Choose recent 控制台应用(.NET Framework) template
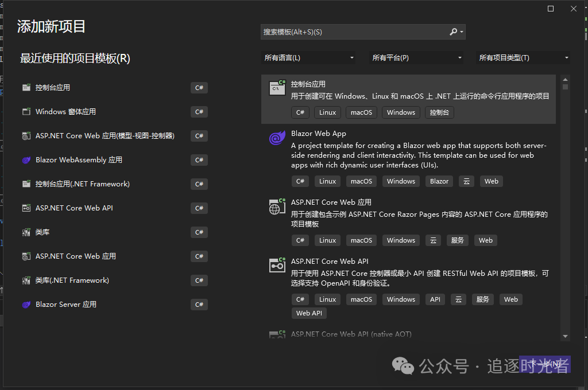 click(82, 184)
